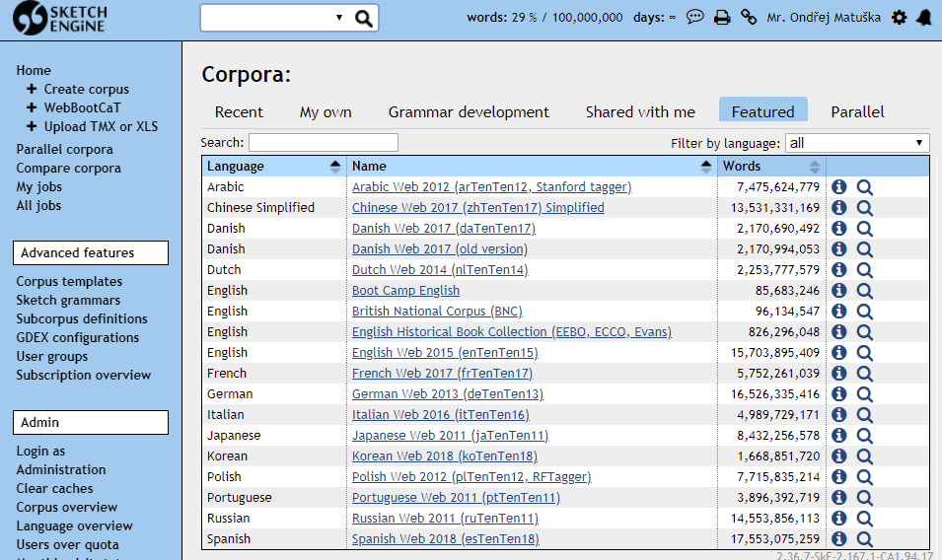Click Create corpus in sidebar

coord(86,89)
